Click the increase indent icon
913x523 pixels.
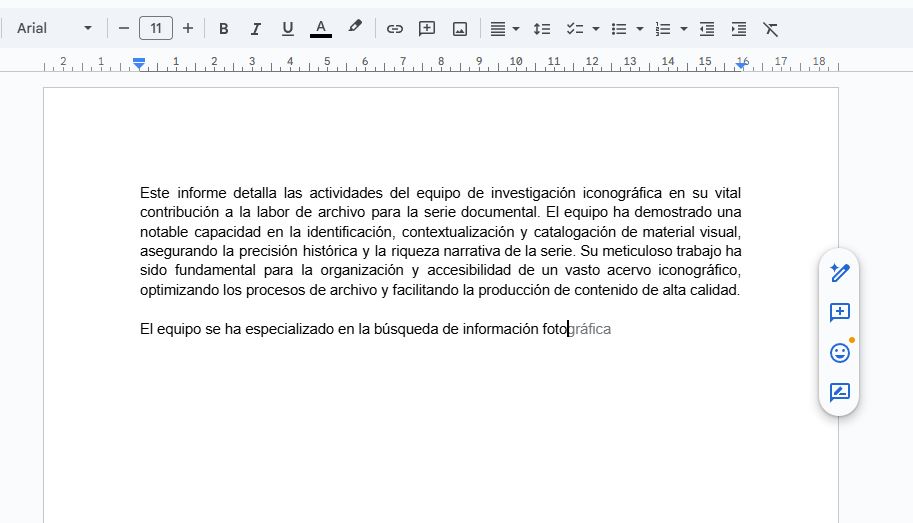(x=739, y=29)
